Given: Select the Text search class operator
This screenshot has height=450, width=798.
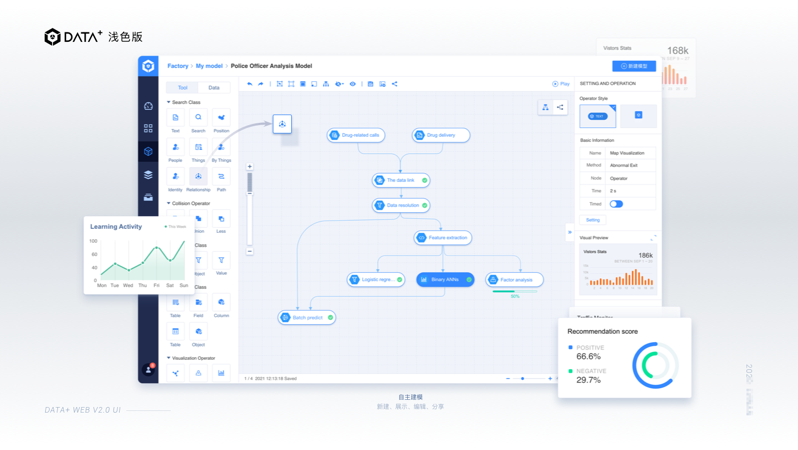Looking at the screenshot, I should [x=176, y=118].
